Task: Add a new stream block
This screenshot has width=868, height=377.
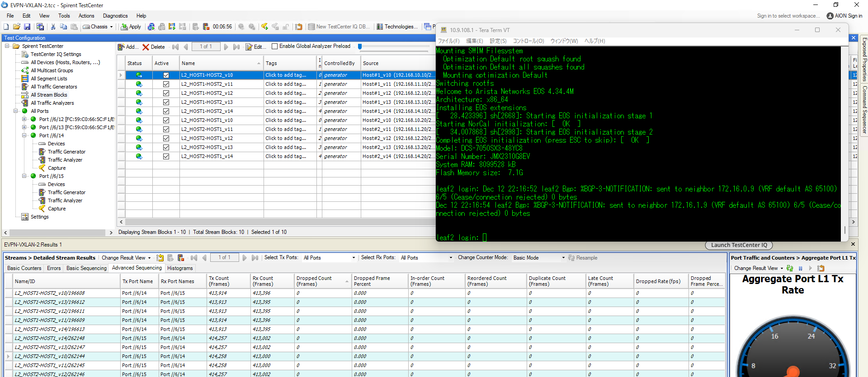Action: [128, 47]
